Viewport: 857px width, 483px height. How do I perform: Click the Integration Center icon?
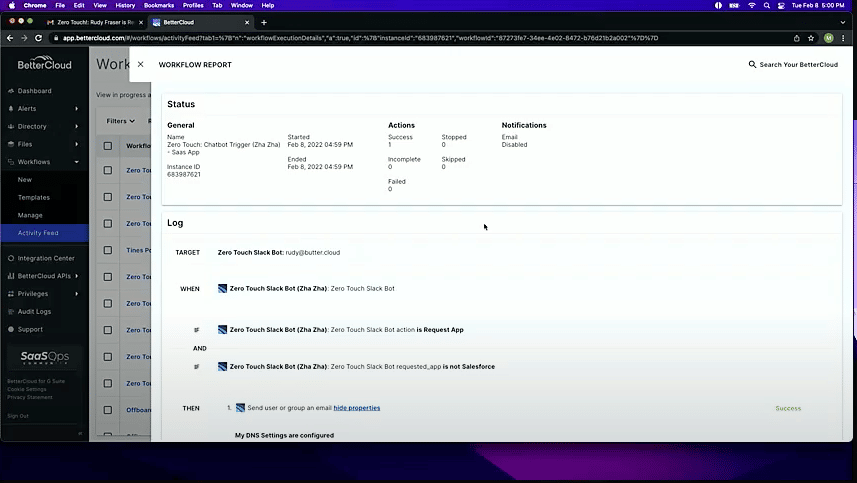point(11,258)
